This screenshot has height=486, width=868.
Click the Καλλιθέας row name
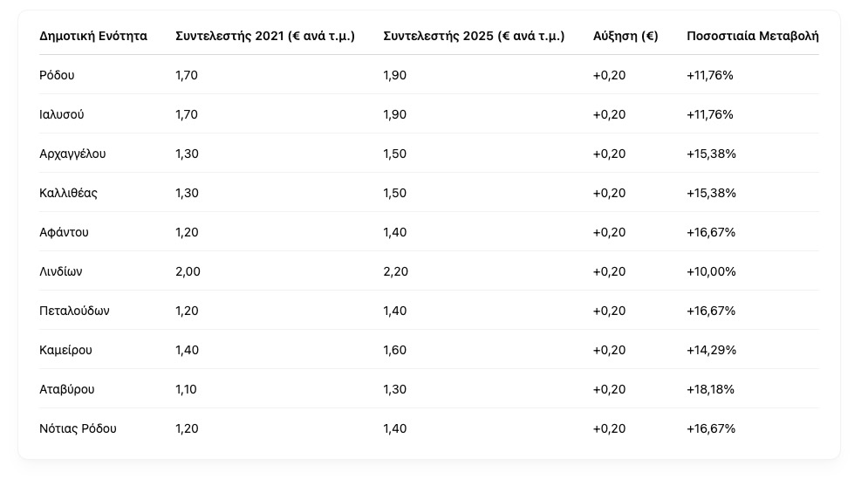(x=68, y=193)
